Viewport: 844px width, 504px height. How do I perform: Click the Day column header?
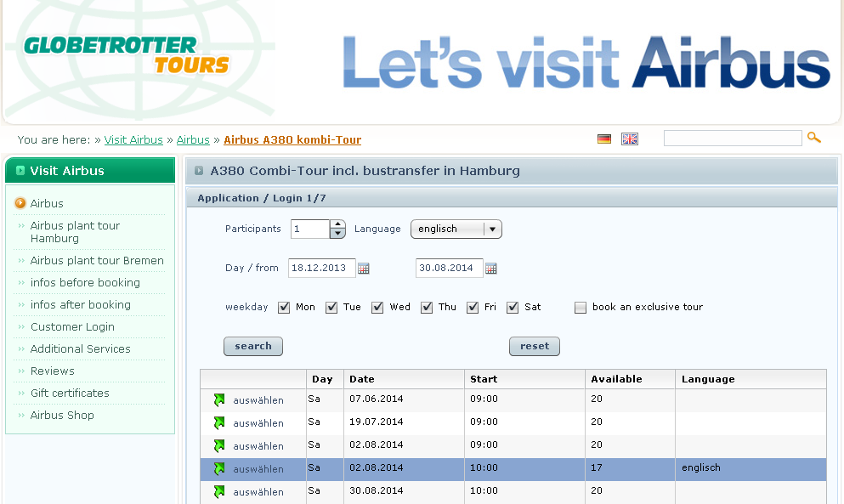(x=326, y=379)
